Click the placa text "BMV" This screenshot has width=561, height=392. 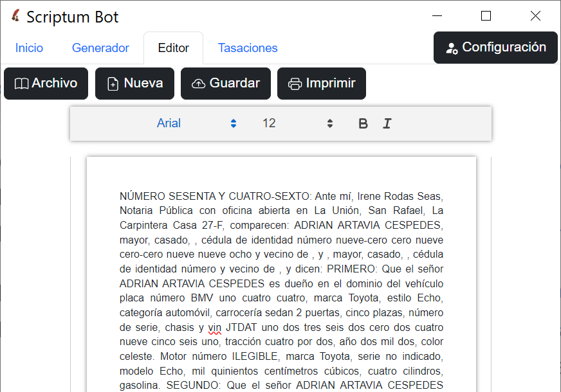(x=202, y=298)
